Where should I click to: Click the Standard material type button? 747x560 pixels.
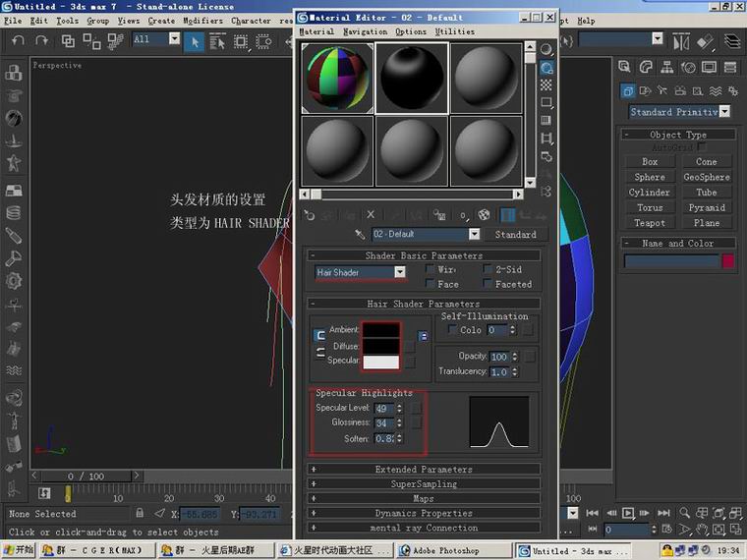click(x=515, y=234)
